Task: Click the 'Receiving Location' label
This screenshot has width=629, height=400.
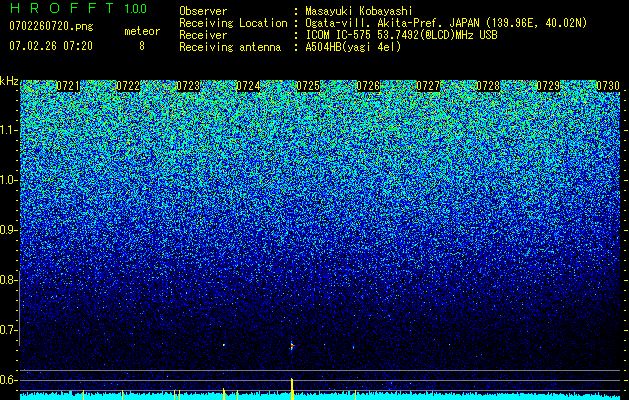Action: [233, 23]
